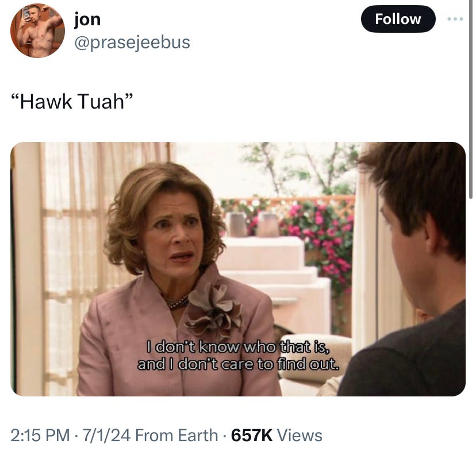Image resolution: width=476 pixels, height=451 pixels.
Task: Open the three-dot more options menu
Action: coord(455,19)
